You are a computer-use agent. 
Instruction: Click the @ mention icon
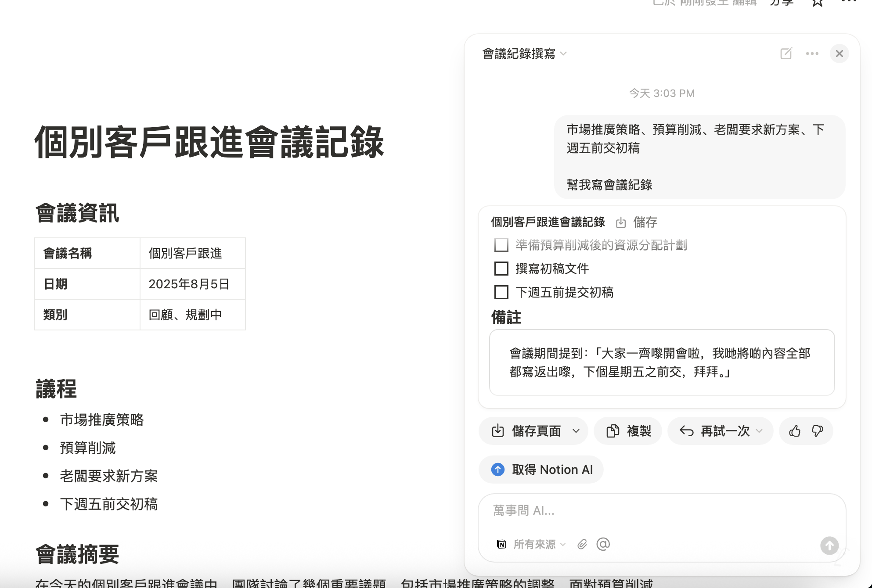tap(603, 544)
